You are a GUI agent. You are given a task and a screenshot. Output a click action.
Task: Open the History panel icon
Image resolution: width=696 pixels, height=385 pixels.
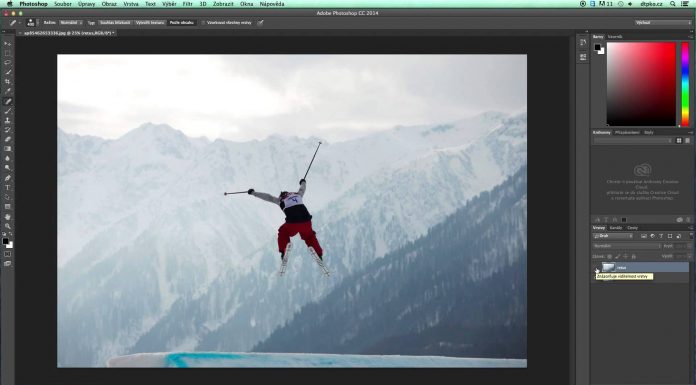pyautogui.click(x=583, y=42)
